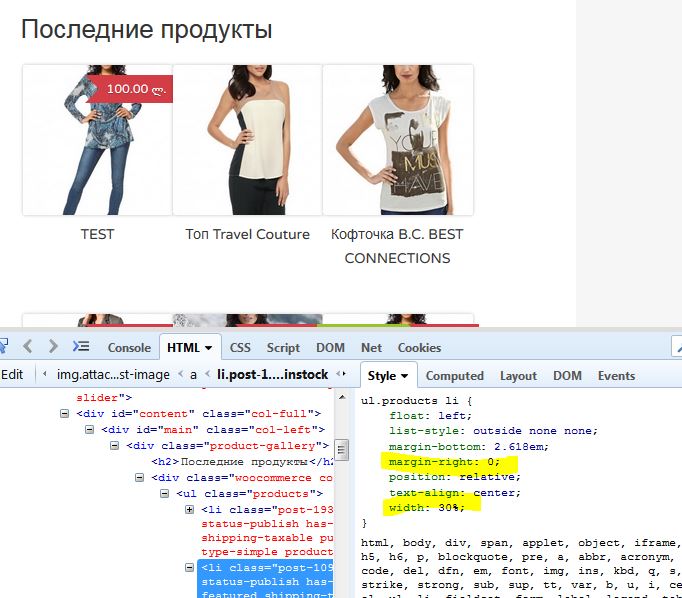Open the Style side panel dropdown
Image resolution: width=682 pixels, height=598 pixels.
tap(405, 376)
